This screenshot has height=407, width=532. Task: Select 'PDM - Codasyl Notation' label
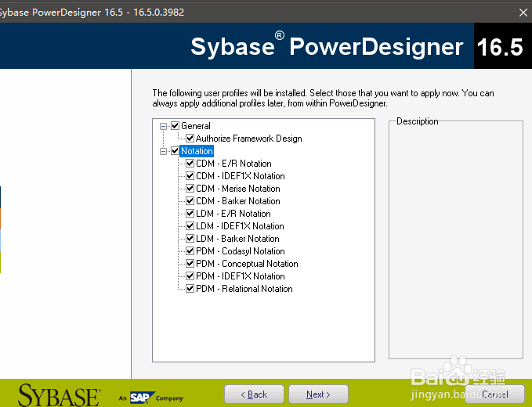point(241,251)
